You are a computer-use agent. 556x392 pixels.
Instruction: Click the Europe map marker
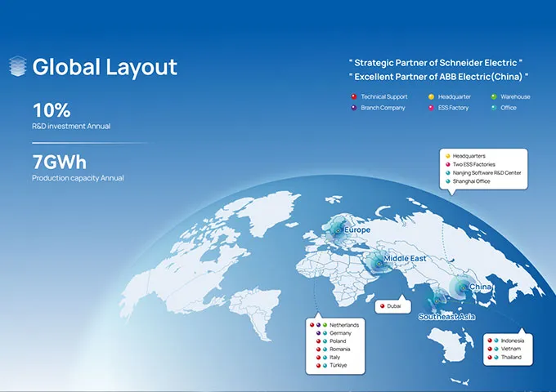click(x=338, y=230)
